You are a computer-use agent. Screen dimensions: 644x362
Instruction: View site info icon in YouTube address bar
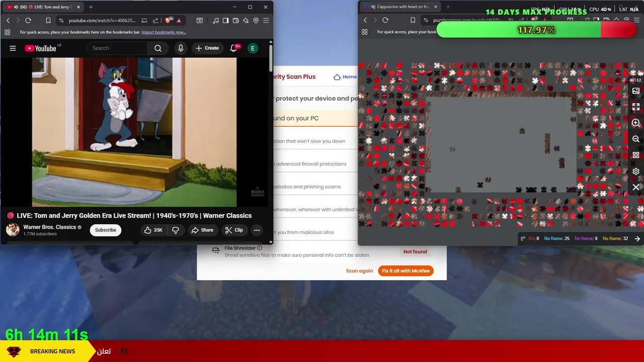[x=61, y=21]
